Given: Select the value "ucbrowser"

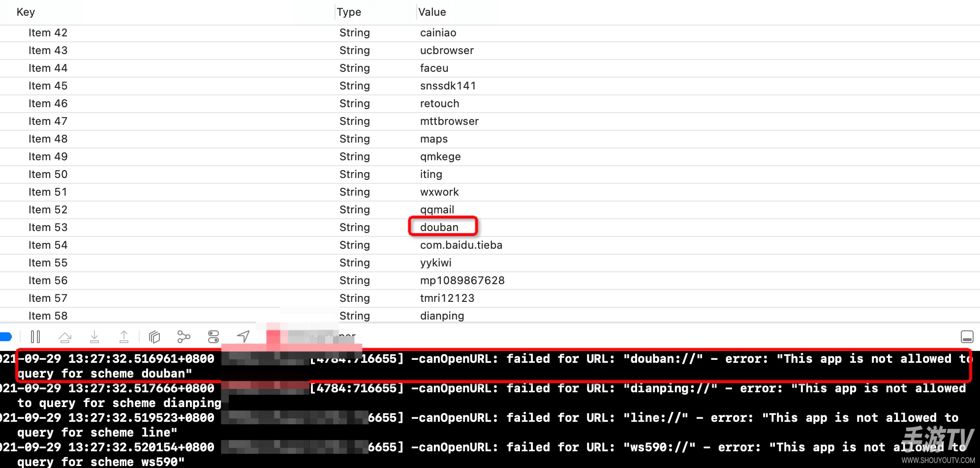Looking at the screenshot, I should coord(447,51).
